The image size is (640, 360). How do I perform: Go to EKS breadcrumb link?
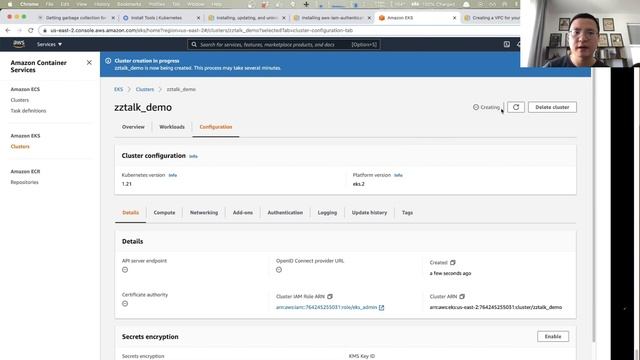click(118, 89)
